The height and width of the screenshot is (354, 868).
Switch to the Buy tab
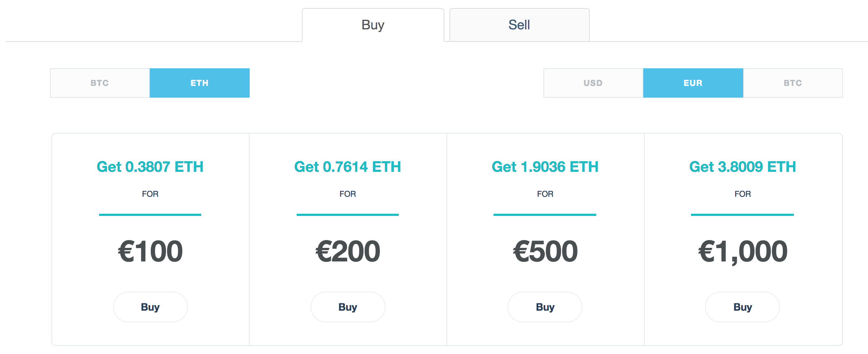tap(373, 24)
